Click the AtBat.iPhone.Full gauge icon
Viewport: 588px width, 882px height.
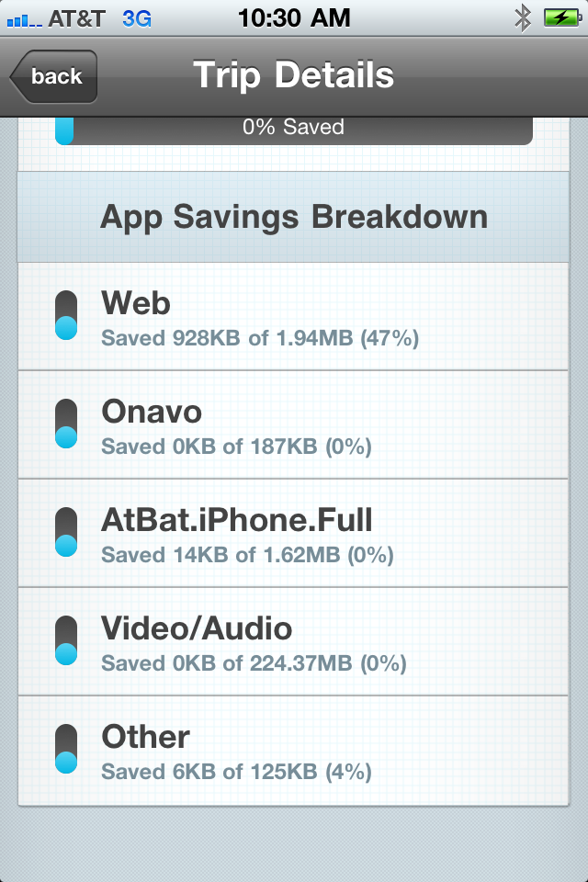(66, 533)
